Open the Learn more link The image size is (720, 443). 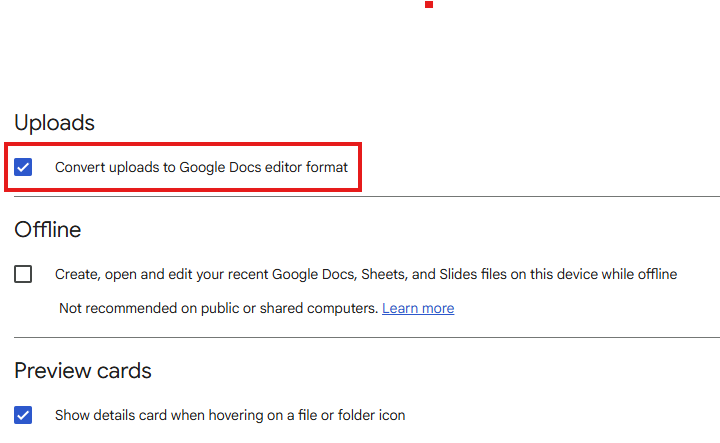(x=418, y=308)
